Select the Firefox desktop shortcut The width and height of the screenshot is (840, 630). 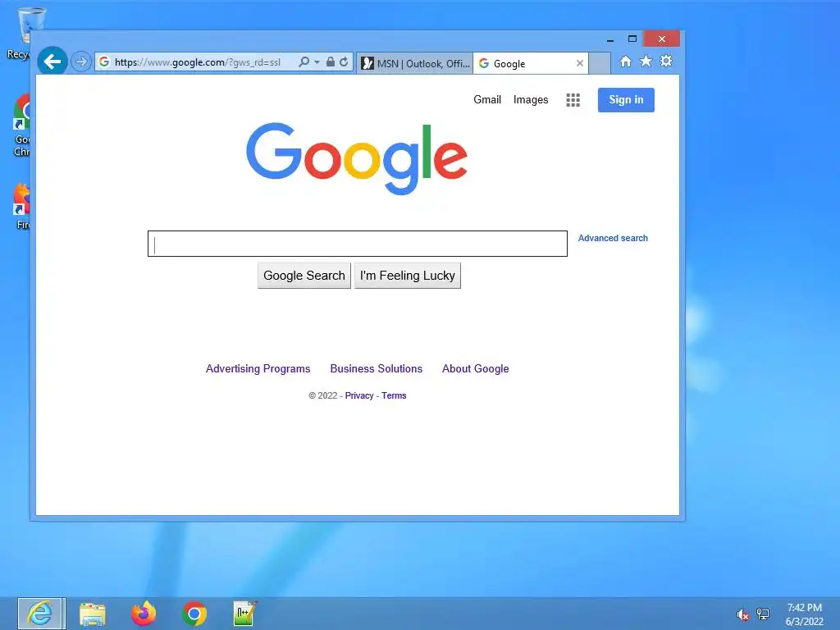[x=21, y=206]
